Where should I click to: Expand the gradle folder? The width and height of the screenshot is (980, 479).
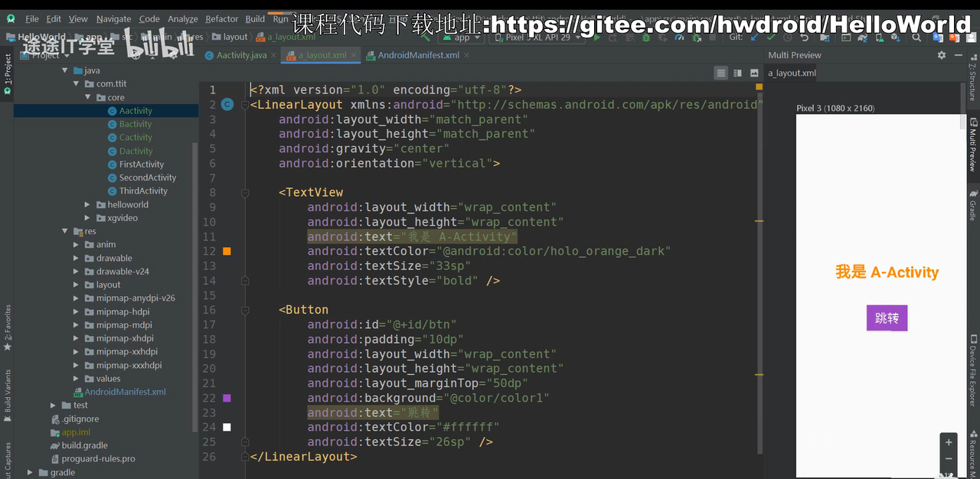[x=31, y=472]
